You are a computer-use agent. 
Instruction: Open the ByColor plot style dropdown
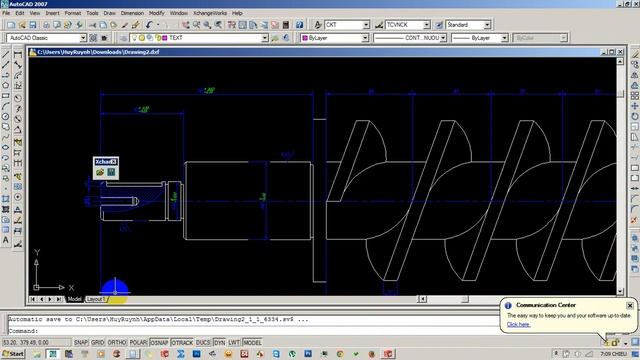tap(563, 38)
